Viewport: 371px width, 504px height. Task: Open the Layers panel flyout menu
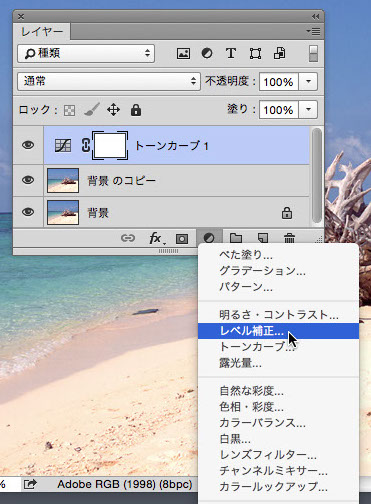click(x=313, y=32)
